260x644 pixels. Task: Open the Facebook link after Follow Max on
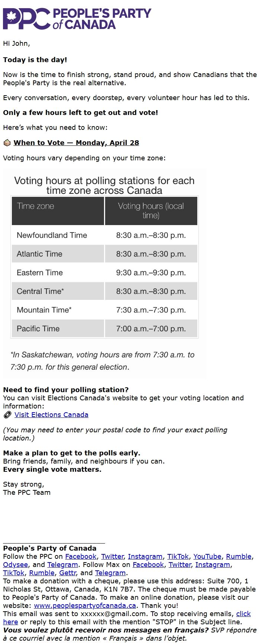tap(148, 565)
